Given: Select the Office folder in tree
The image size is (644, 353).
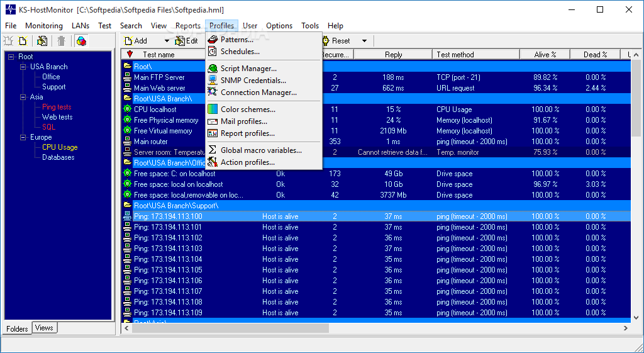Looking at the screenshot, I should 51,77.
